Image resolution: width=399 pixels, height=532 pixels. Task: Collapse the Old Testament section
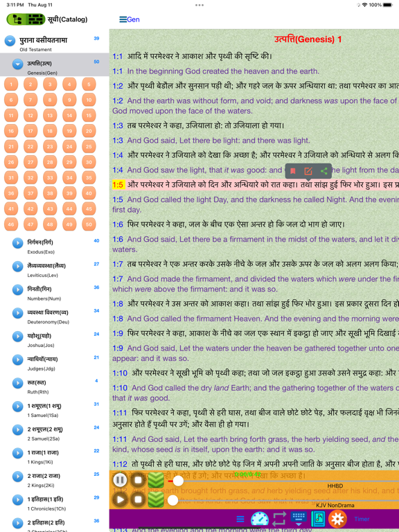10,41
